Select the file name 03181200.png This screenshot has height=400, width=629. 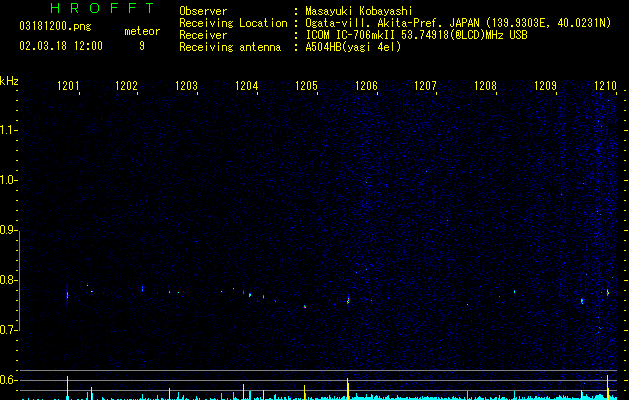(x=55, y=27)
